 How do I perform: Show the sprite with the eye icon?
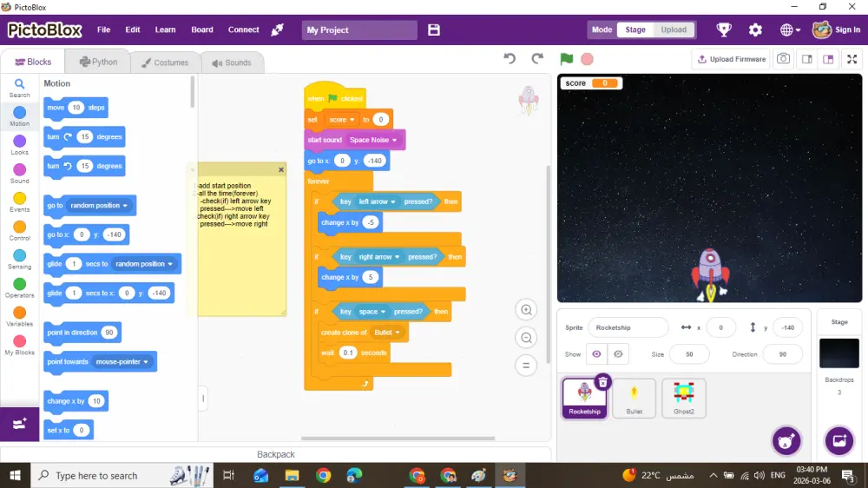click(x=596, y=354)
